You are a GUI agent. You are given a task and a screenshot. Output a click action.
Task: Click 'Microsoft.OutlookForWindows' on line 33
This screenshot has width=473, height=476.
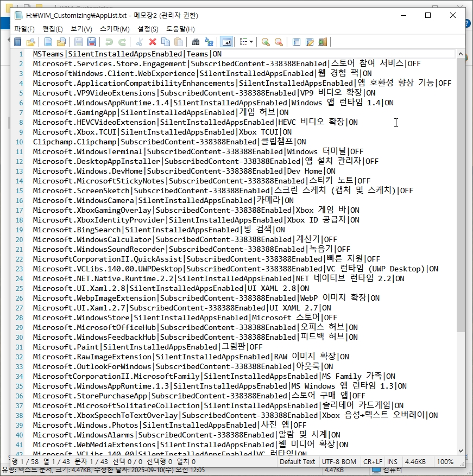92,367
